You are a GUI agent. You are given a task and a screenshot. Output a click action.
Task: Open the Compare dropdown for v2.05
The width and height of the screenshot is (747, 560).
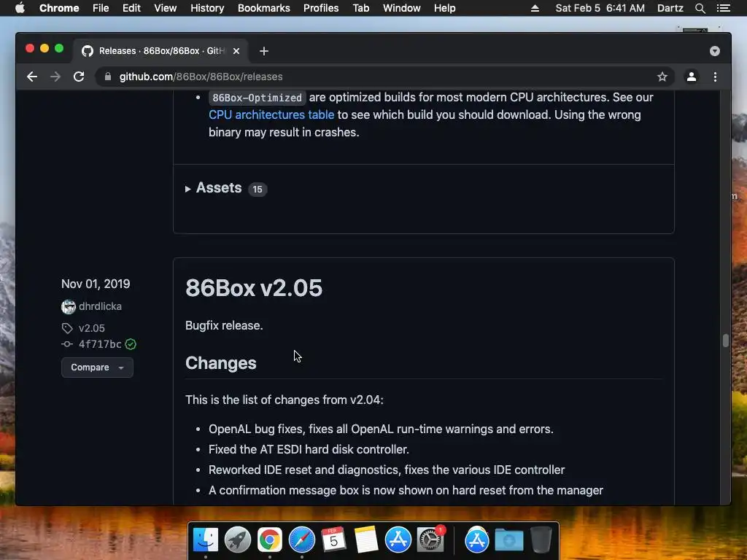pos(97,367)
